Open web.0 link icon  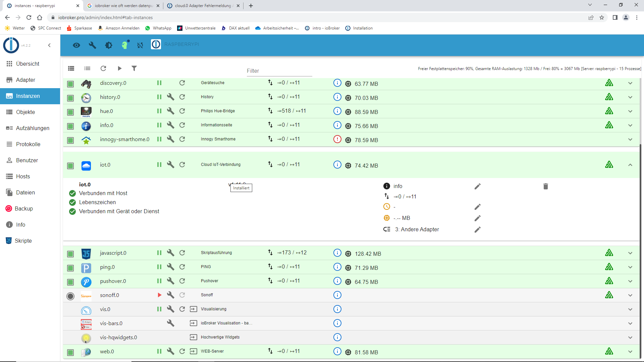[x=194, y=351]
